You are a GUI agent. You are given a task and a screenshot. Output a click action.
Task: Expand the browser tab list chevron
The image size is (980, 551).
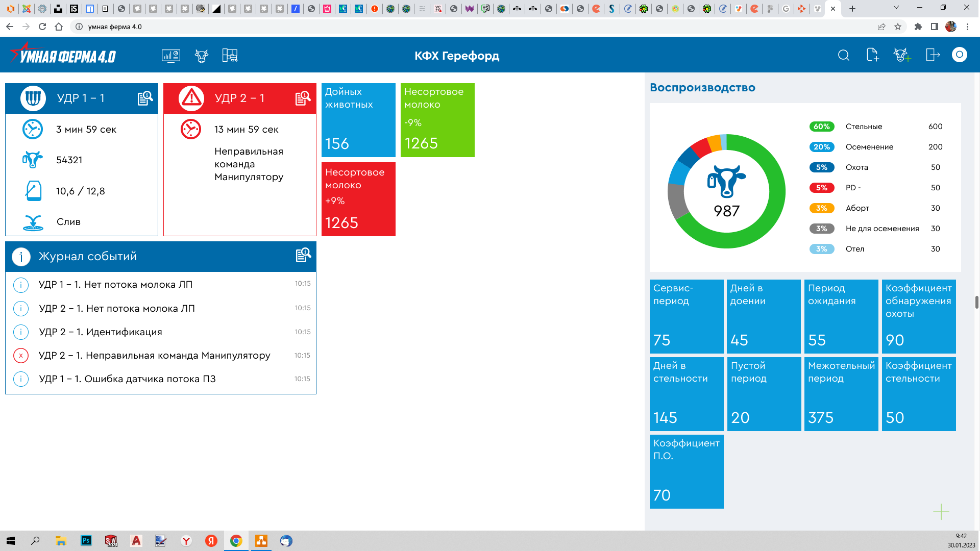tap(896, 8)
